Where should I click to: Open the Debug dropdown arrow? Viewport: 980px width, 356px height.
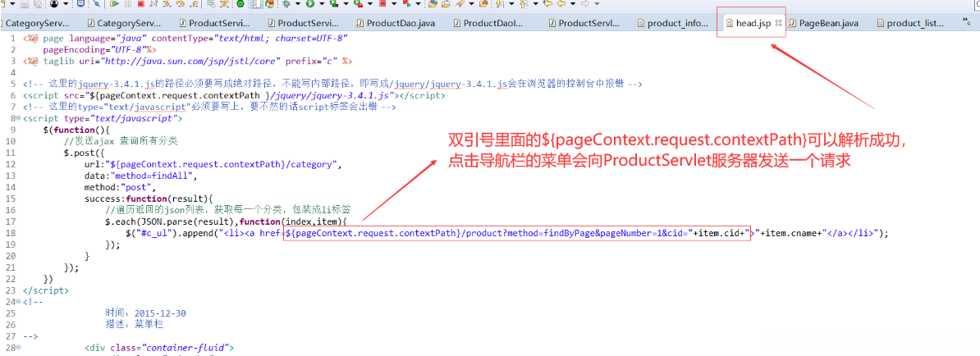click(298, 4)
